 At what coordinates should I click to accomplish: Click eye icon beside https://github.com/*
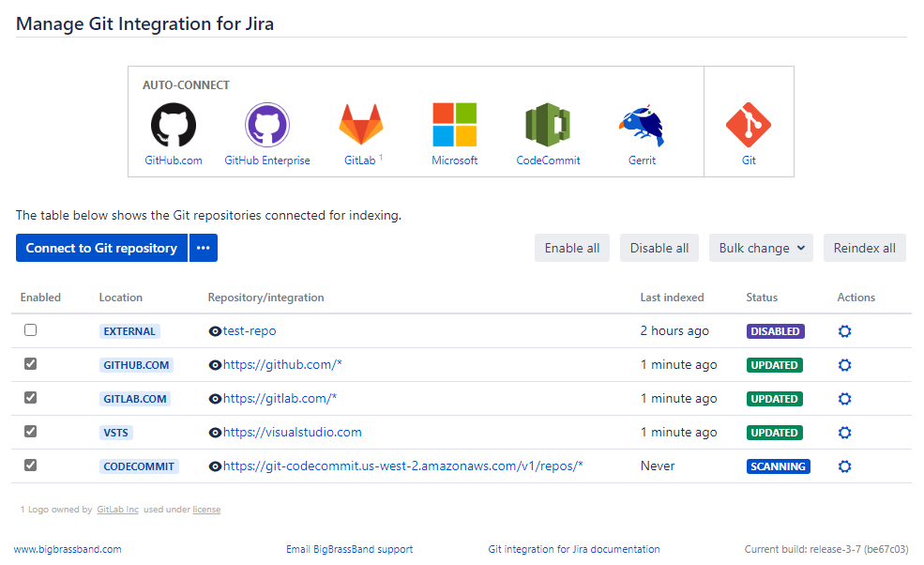pos(215,365)
